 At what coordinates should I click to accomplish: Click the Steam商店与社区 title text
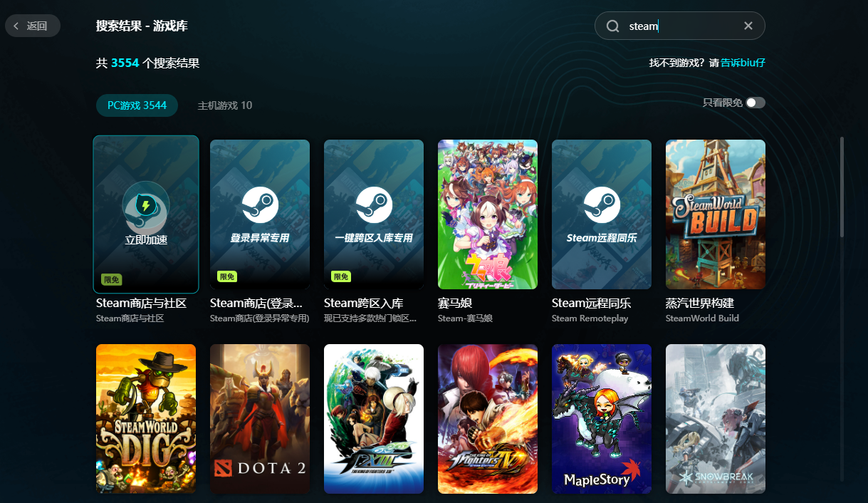tap(141, 304)
